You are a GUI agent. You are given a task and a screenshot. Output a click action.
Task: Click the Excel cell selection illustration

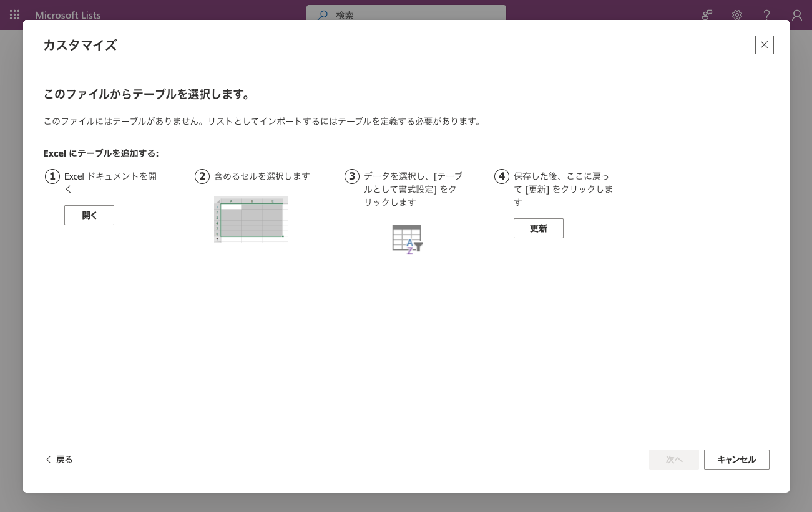click(251, 219)
